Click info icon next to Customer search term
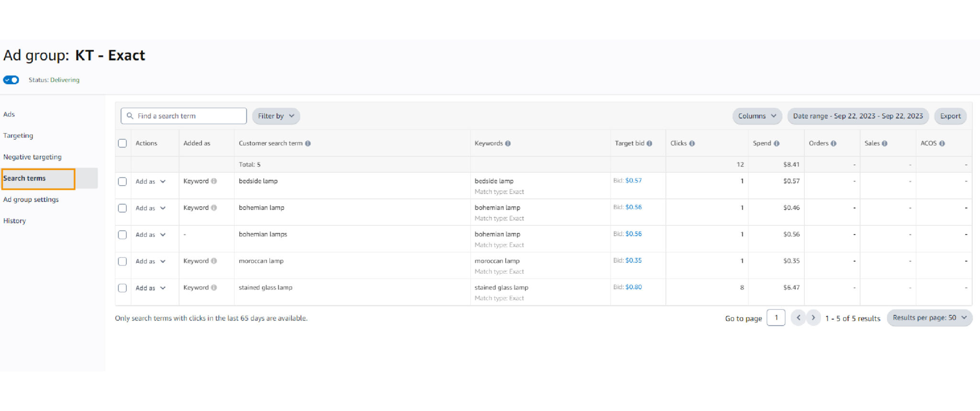 pyautogui.click(x=308, y=143)
